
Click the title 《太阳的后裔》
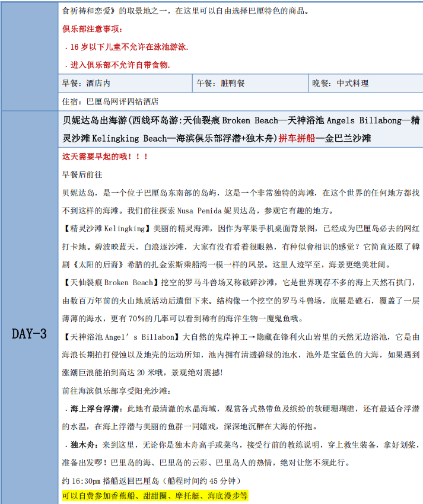[98, 264]
